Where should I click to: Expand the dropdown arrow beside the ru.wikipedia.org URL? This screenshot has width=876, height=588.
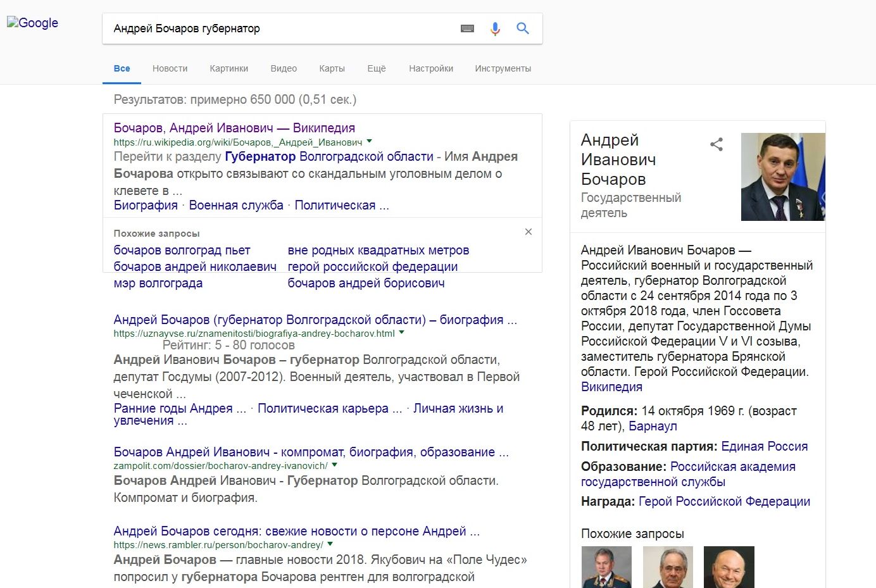pos(370,141)
